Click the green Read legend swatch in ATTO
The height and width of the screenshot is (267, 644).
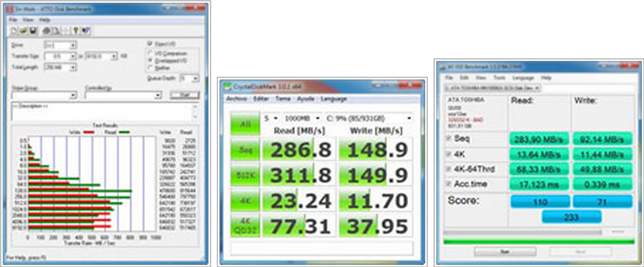124,132
